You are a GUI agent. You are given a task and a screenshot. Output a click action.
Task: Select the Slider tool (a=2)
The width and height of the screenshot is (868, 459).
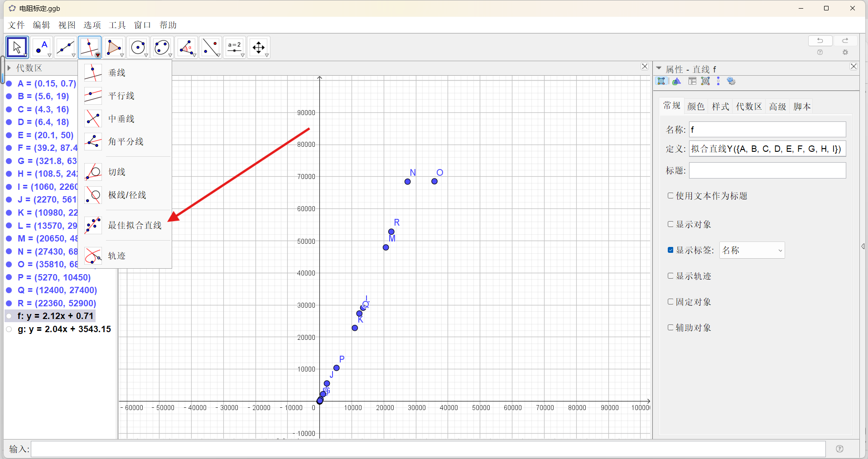(x=234, y=47)
